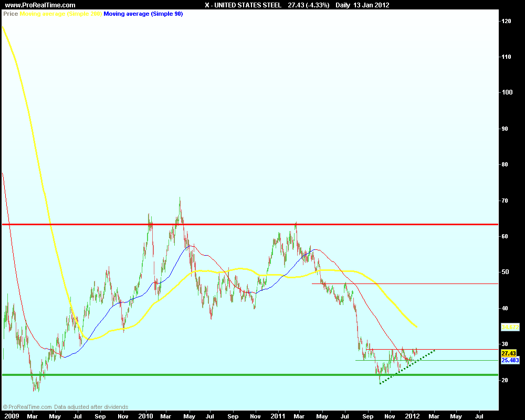Click the 90 price axis label
525x420 pixels.
[505, 129]
